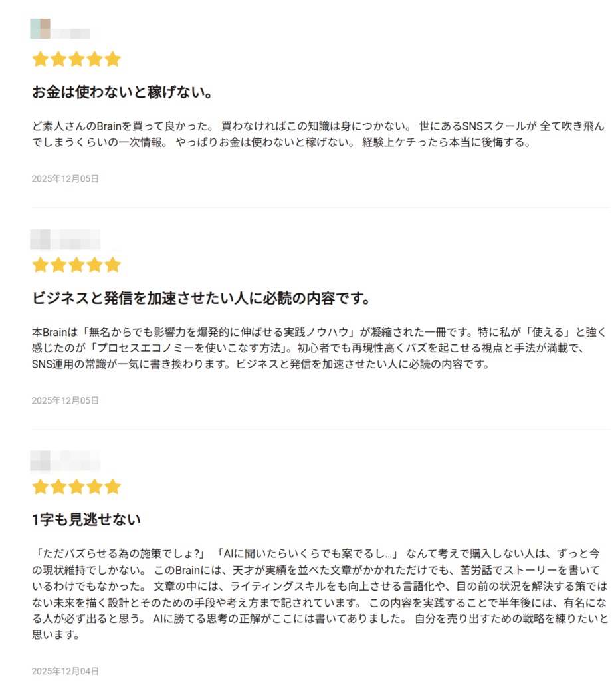
Task: Click the blurred username of the top reviewer
Action: tap(71, 33)
